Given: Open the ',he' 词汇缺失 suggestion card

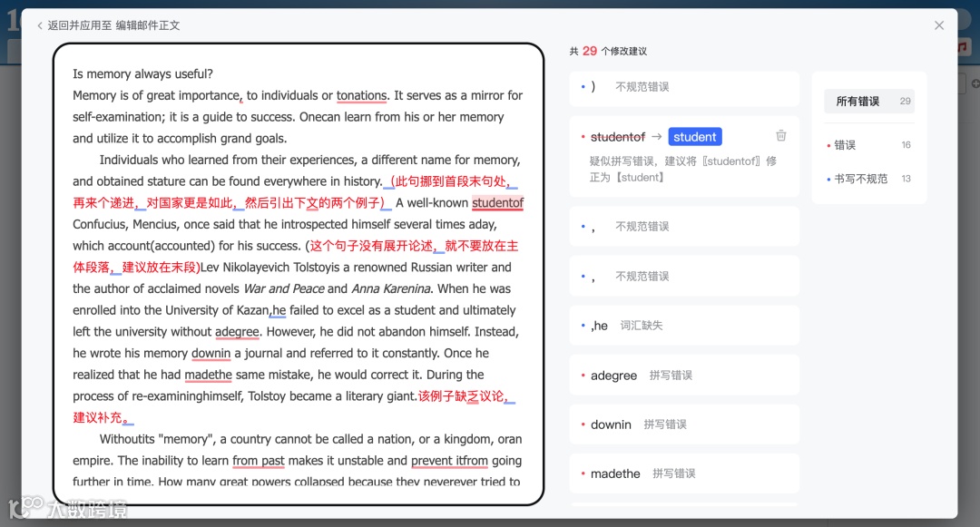Looking at the screenshot, I should [684, 326].
